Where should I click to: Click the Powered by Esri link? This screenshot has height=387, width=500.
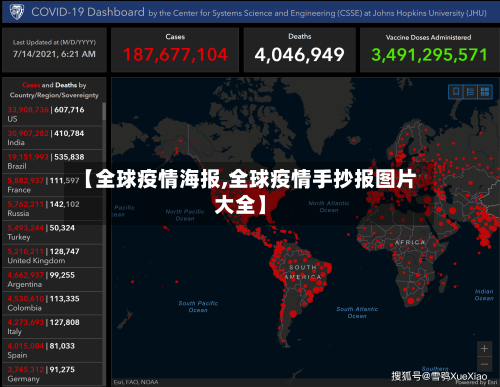point(477,382)
